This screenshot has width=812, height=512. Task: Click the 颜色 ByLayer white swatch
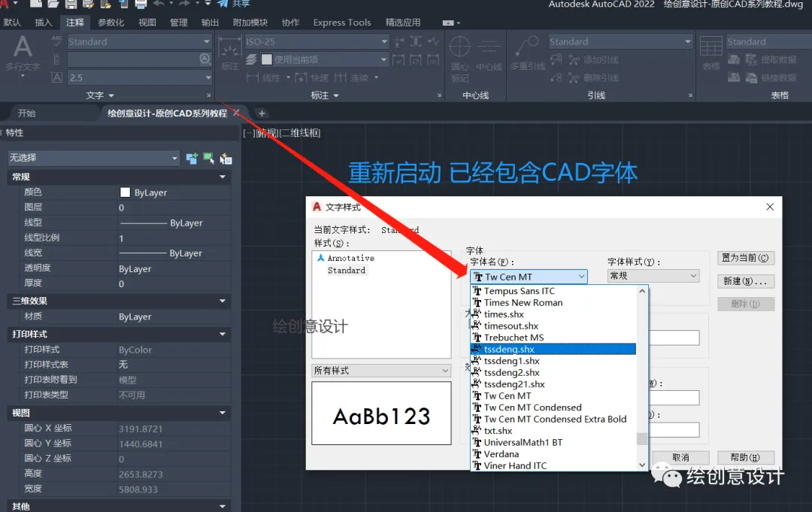click(125, 192)
